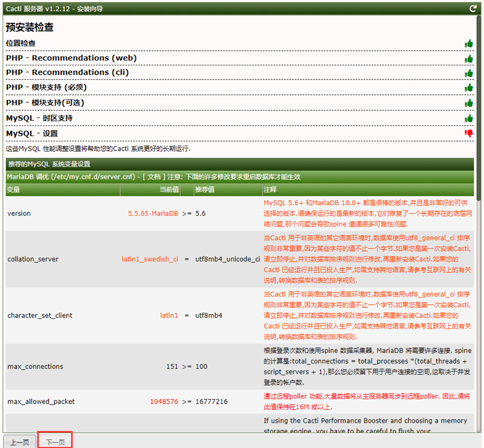Click thumbs-up icon for PHP Recommendations (cli)
The height and width of the screenshot is (448, 484).
click(x=469, y=73)
